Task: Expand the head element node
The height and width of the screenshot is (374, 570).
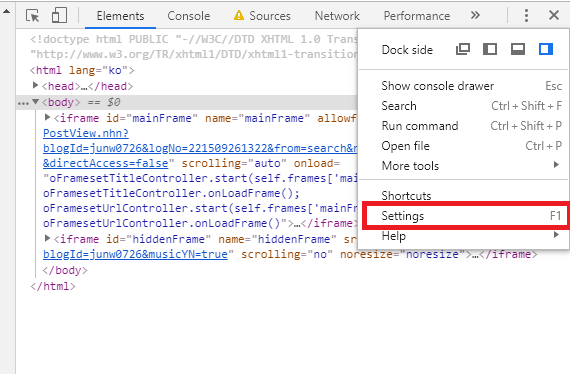Action: point(35,85)
